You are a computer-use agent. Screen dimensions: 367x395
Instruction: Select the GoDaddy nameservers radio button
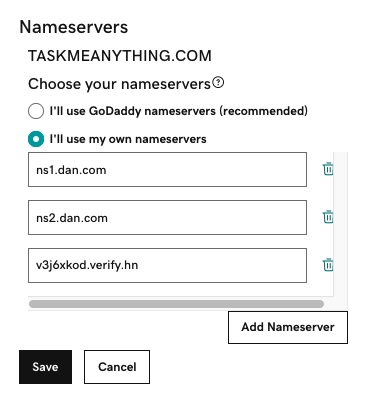click(36, 111)
